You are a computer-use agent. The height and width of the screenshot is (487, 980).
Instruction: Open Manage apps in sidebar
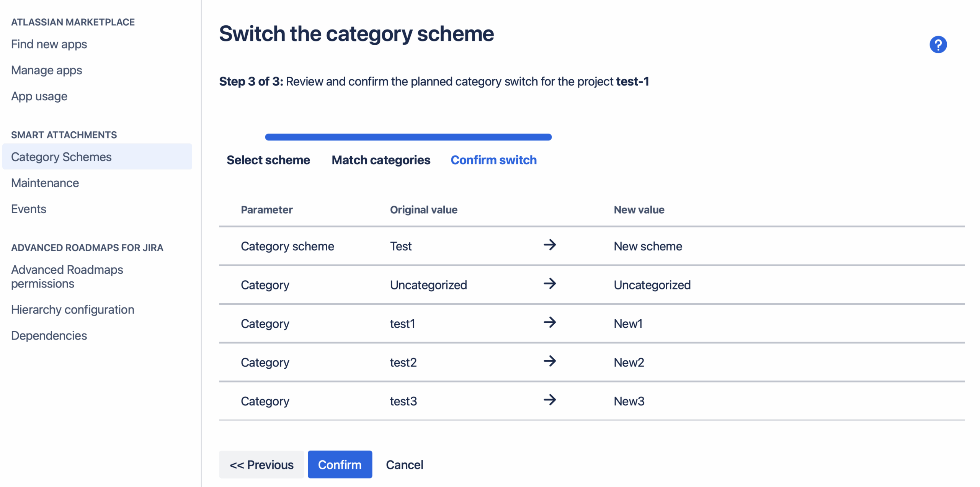pos(47,70)
